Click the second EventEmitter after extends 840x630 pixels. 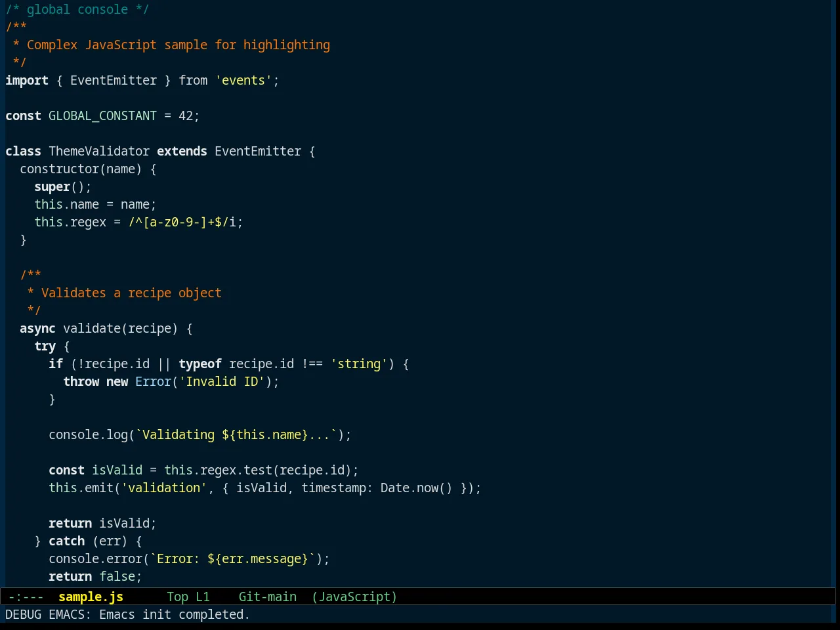tap(258, 151)
